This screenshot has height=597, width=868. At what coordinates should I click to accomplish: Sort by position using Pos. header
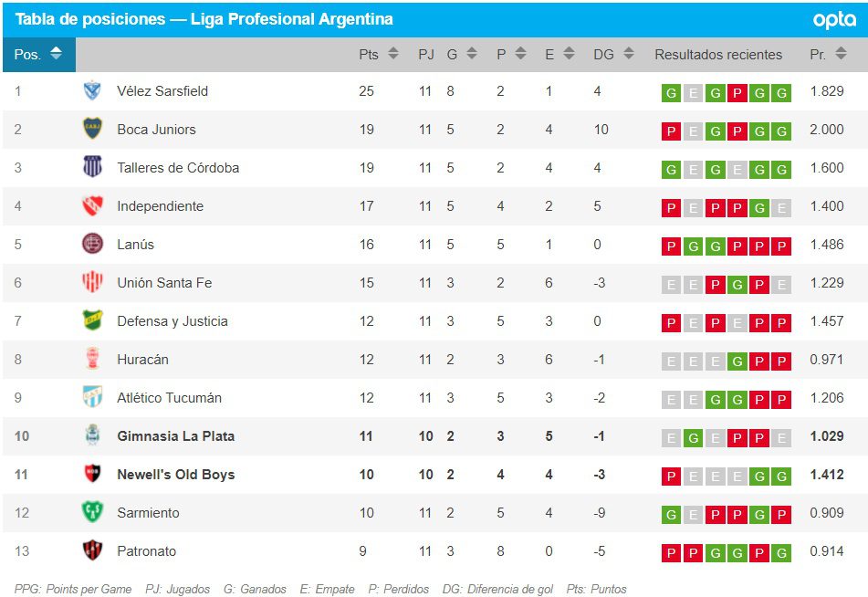tap(38, 55)
